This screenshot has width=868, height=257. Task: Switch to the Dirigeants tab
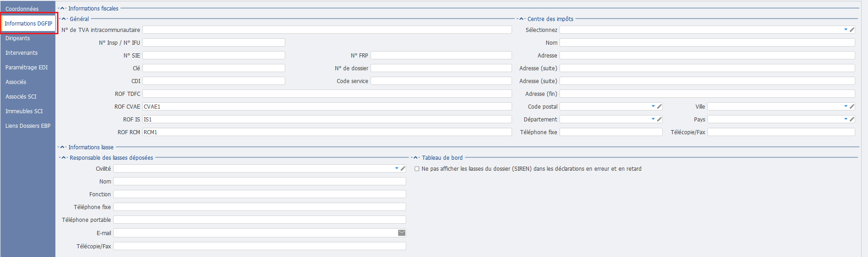pos(18,38)
